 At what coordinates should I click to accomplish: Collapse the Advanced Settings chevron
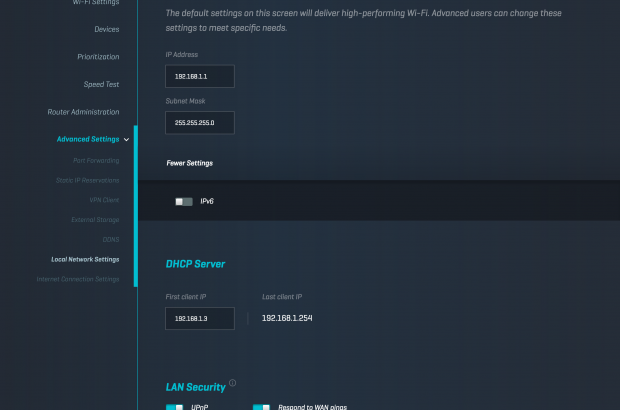point(127,140)
